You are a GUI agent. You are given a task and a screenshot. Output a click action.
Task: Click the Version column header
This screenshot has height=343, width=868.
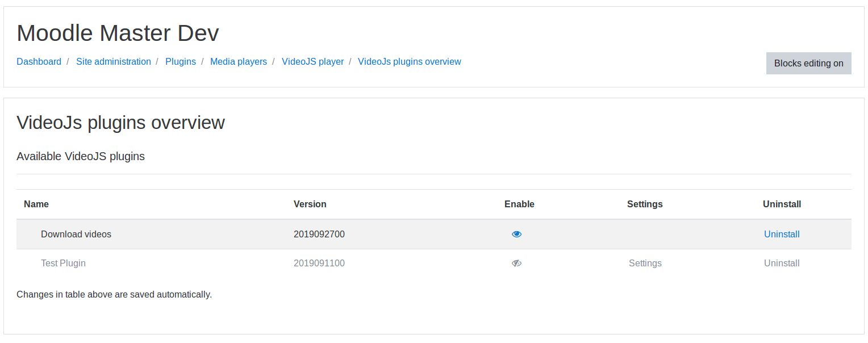[310, 204]
